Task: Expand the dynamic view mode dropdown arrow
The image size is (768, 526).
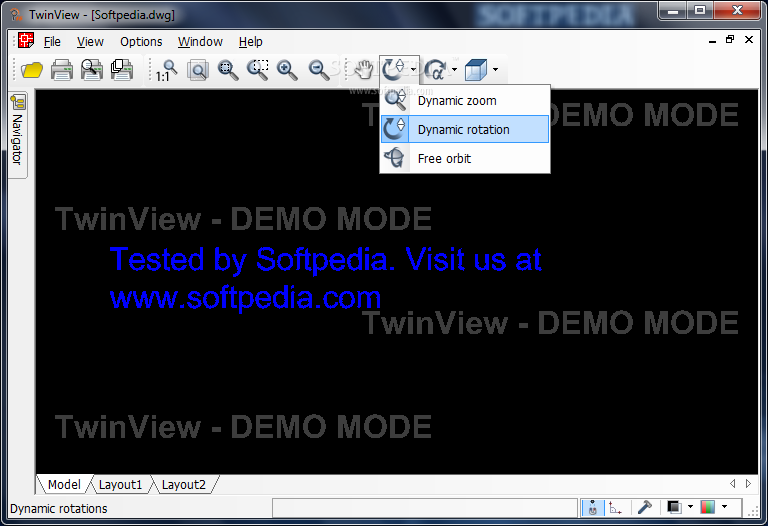Action: coord(413,70)
